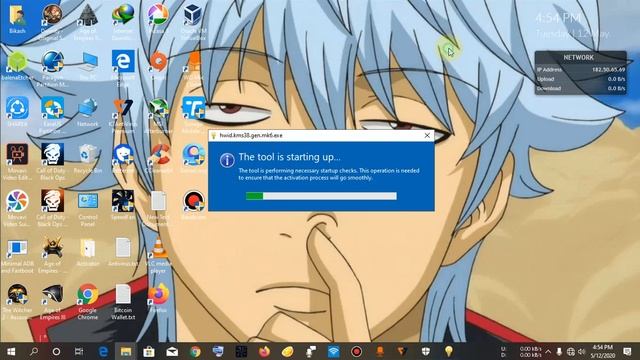Open the volume control in system tray
Viewport: 640px width, 360px height.
point(582,351)
